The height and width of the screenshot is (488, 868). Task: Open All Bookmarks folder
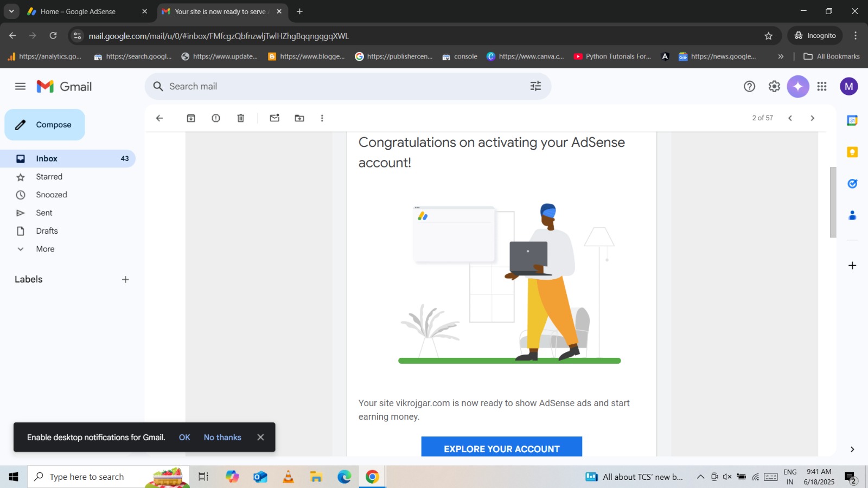(832, 56)
